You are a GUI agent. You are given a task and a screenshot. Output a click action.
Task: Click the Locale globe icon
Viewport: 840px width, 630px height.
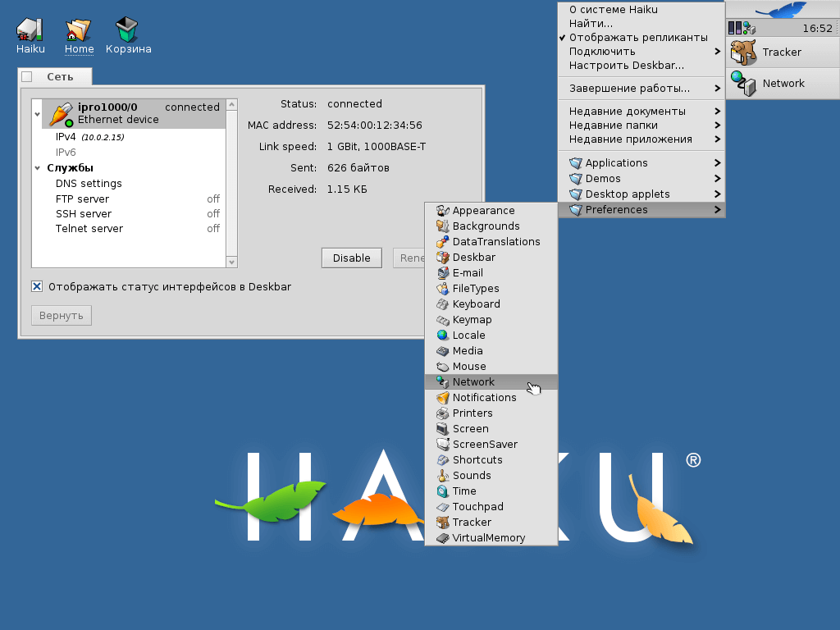coord(442,336)
